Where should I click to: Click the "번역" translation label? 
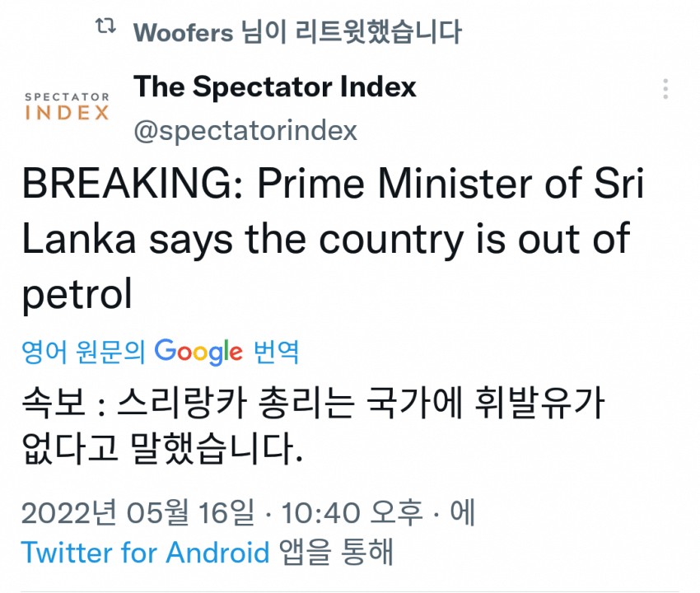pos(277,352)
